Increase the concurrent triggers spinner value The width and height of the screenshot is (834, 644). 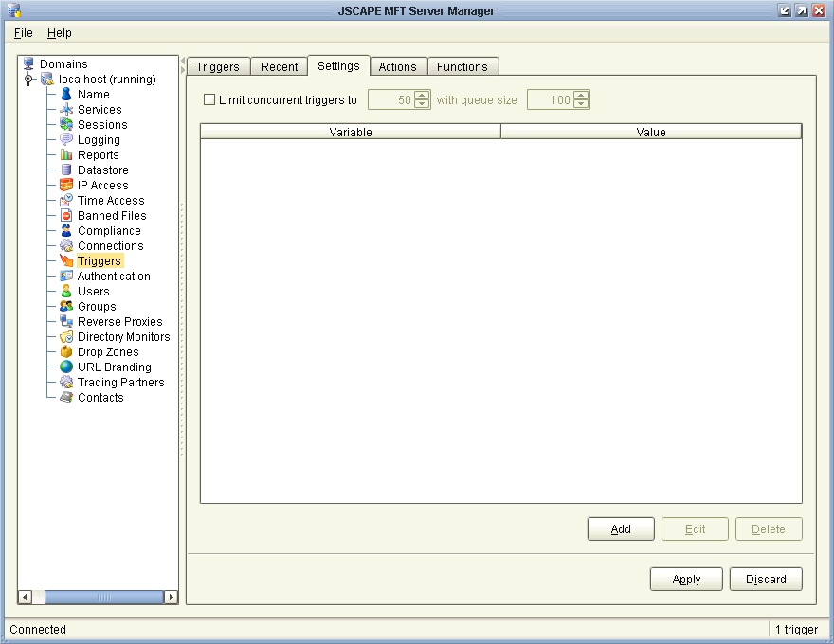click(x=423, y=95)
